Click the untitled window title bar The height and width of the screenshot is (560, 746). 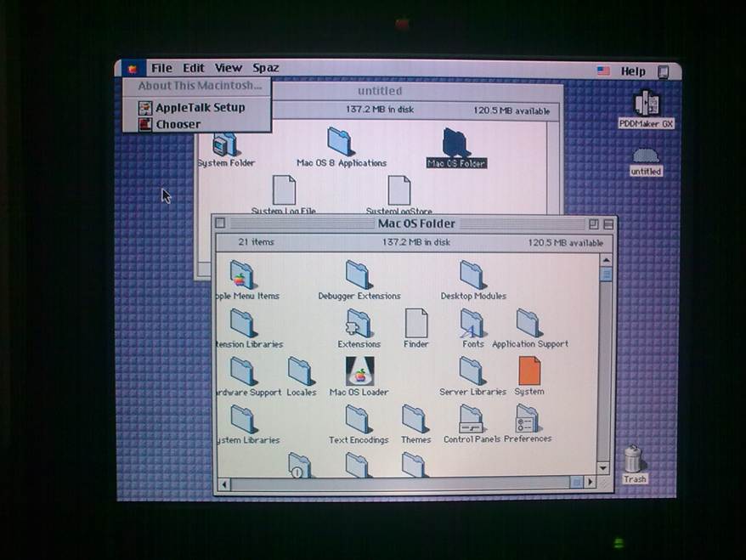point(380,91)
